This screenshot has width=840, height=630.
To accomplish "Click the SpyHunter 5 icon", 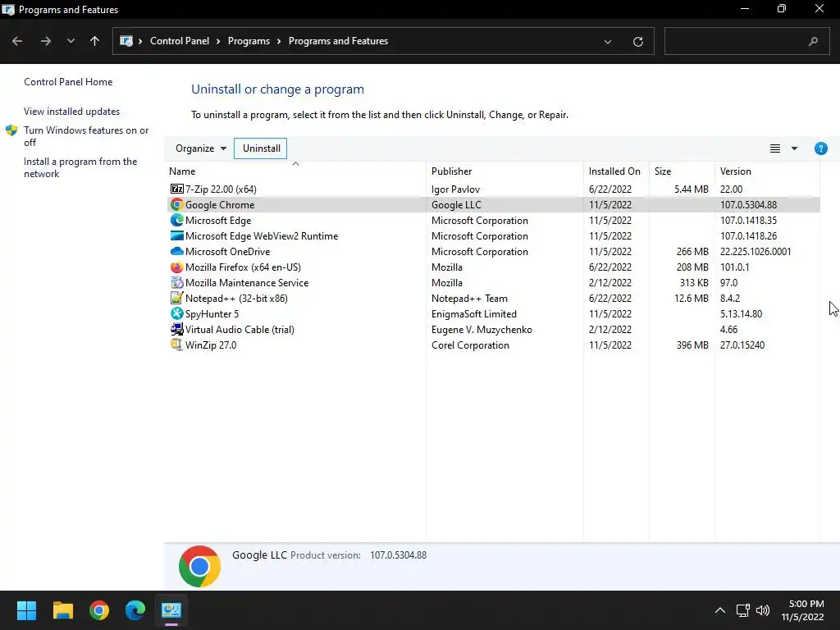I will tap(177, 313).
